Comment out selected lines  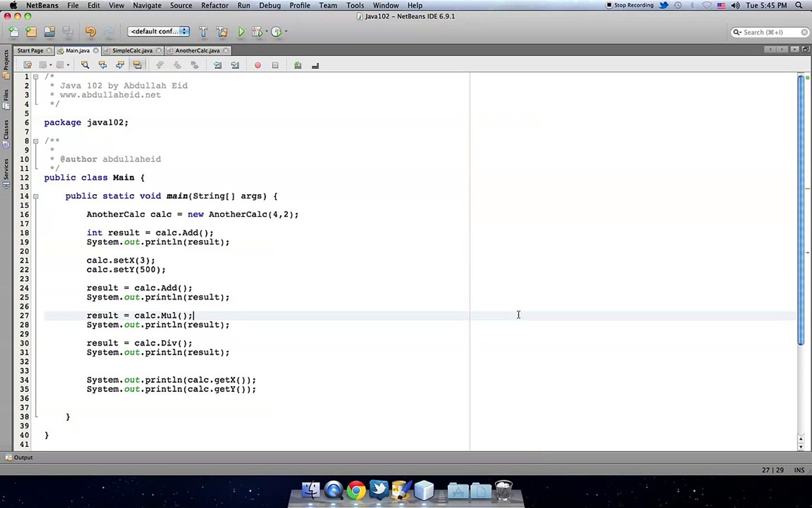pyautogui.click(x=297, y=65)
